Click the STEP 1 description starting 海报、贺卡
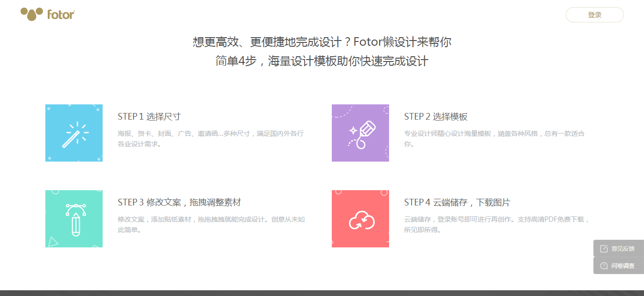The height and width of the screenshot is (296, 644). (211, 139)
